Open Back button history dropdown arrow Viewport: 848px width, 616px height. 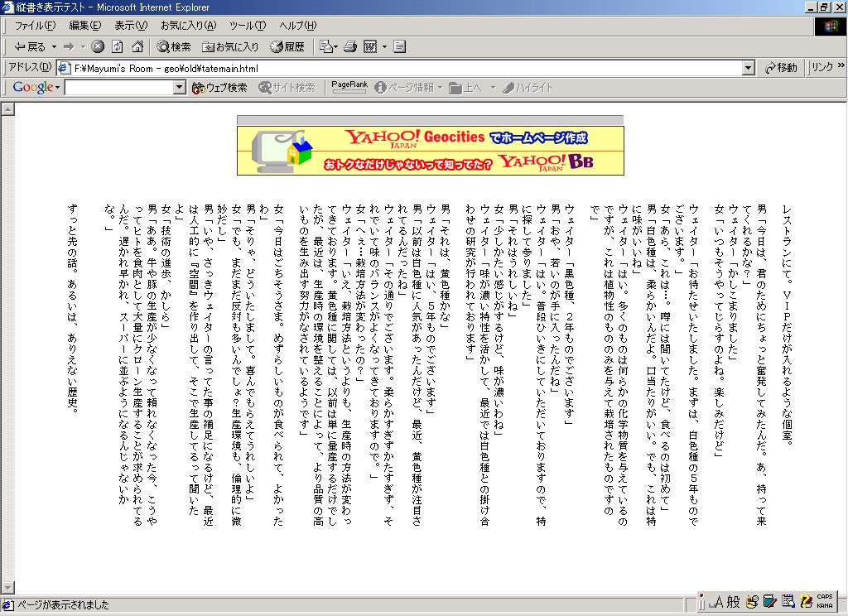[54, 47]
